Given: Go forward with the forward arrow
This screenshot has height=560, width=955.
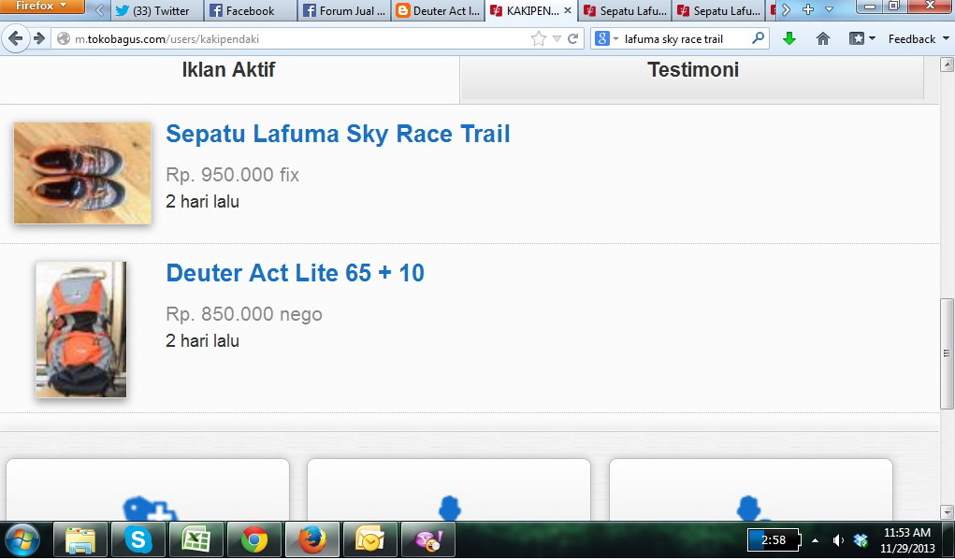Looking at the screenshot, I should [x=39, y=39].
